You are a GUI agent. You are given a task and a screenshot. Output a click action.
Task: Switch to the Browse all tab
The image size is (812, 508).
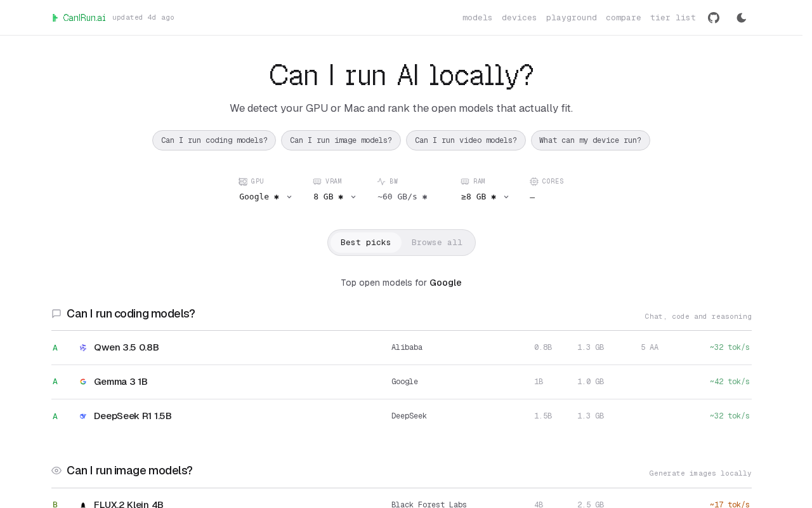click(x=437, y=243)
